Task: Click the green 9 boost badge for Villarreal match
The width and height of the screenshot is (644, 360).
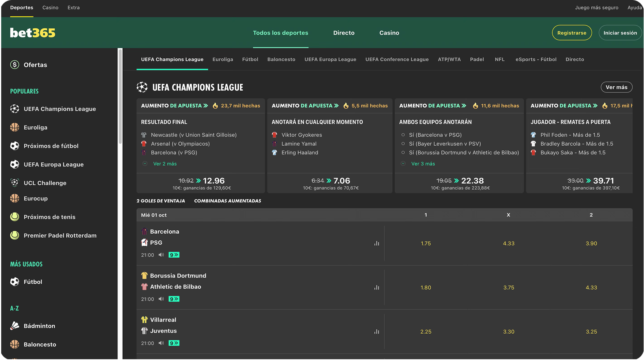Action: click(x=174, y=343)
